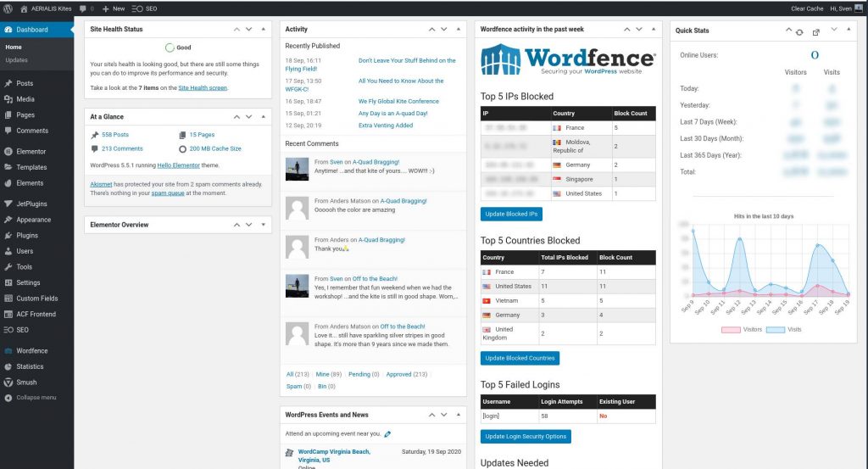Open the New content menu
The width and height of the screenshot is (868, 469).
pyautogui.click(x=114, y=8)
